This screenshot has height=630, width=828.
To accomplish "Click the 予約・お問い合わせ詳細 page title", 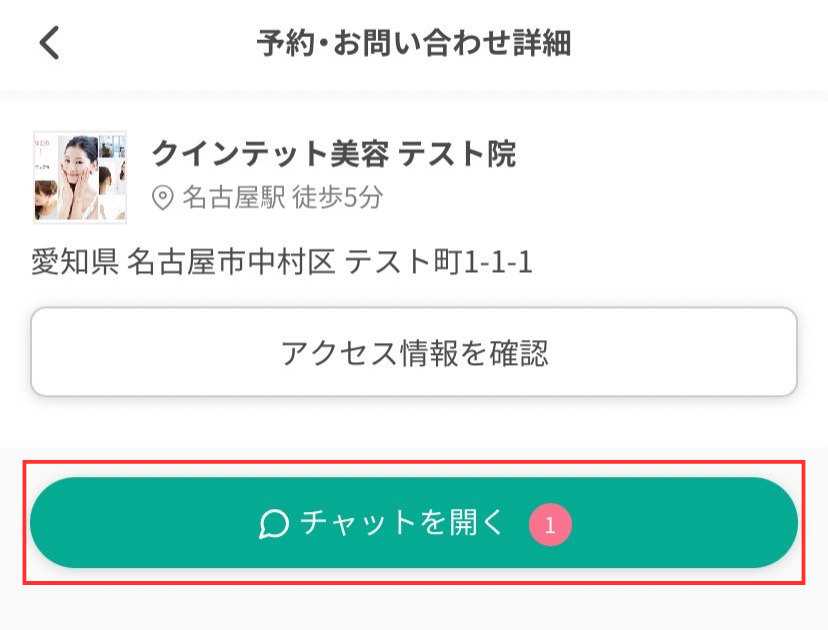I will (413, 44).
